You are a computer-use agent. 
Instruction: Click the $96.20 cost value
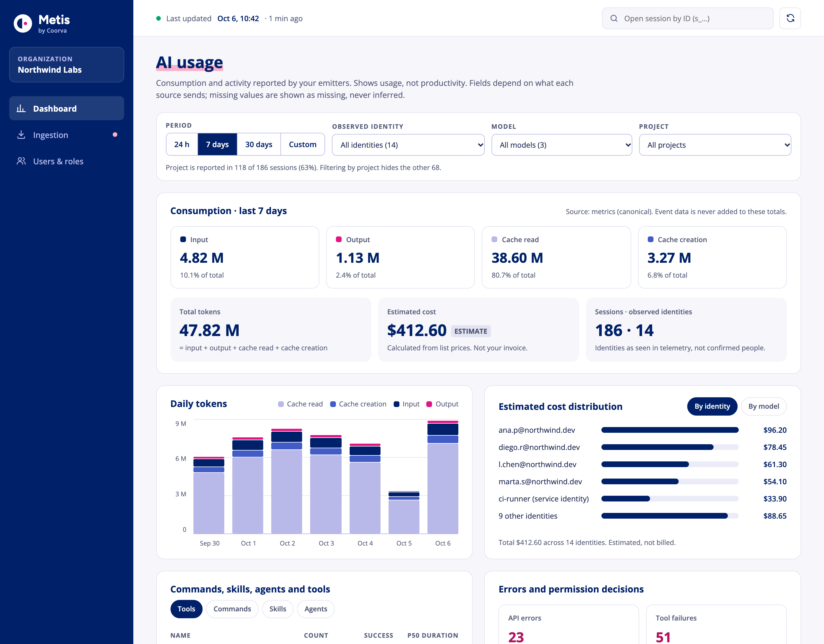coord(775,430)
